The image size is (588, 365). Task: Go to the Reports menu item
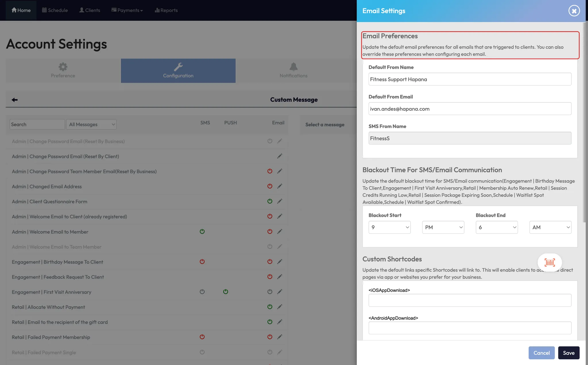[x=166, y=10]
